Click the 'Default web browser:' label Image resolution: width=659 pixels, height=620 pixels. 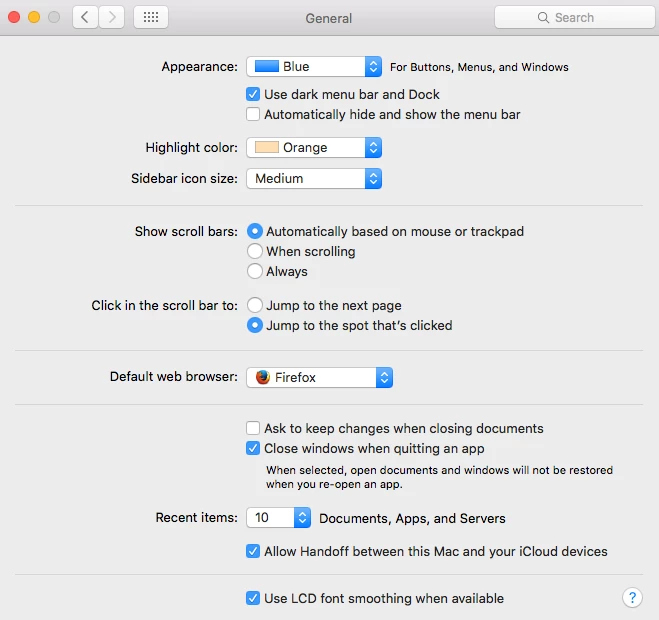click(174, 376)
